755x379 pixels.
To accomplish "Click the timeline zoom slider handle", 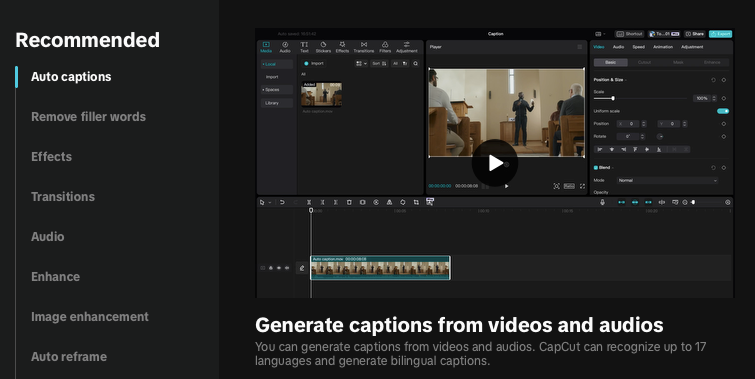I will point(693,202).
